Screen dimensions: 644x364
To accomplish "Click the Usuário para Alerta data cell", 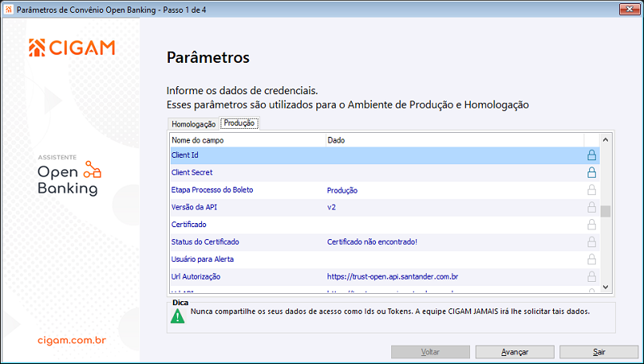I will pyautogui.click(x=455, y=259).
